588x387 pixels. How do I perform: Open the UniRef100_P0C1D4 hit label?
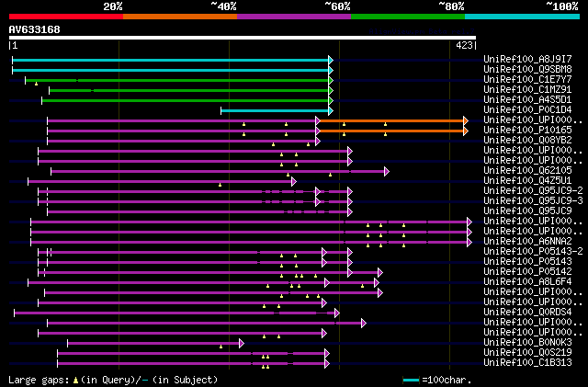coord(527,109)
